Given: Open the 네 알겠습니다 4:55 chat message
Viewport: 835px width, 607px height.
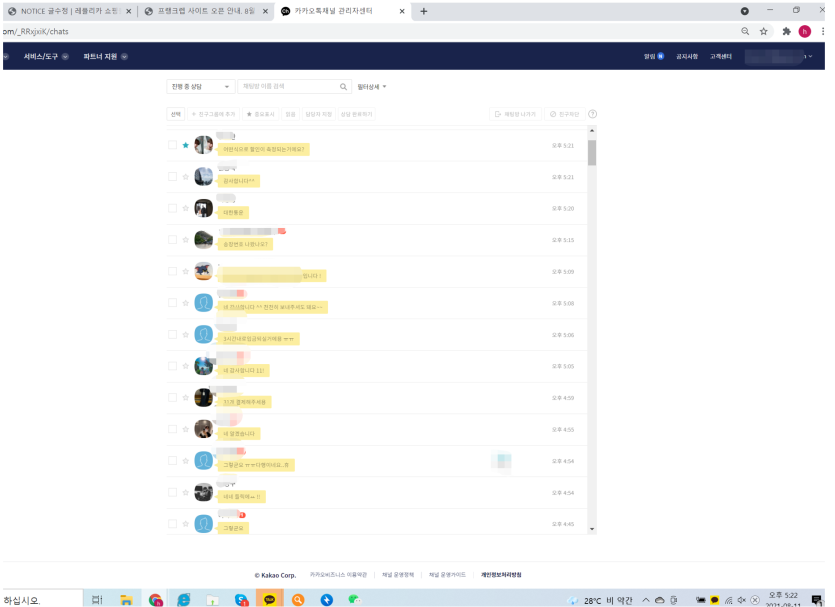Looking at the screenshot, I should [x=239, y=434].
